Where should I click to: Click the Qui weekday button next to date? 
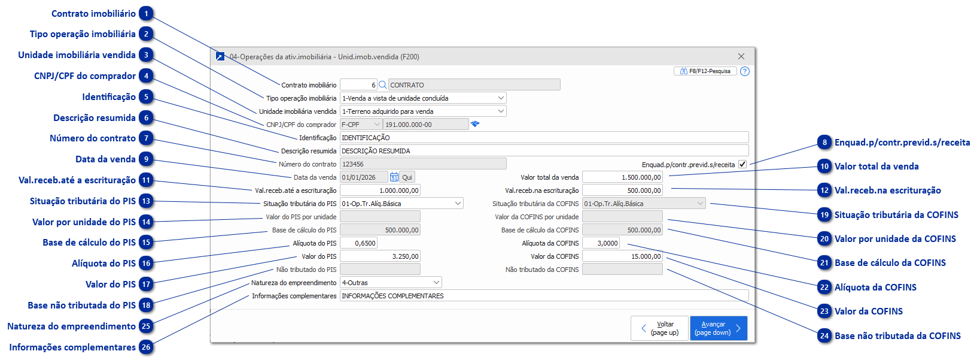(x=407, y=177)
